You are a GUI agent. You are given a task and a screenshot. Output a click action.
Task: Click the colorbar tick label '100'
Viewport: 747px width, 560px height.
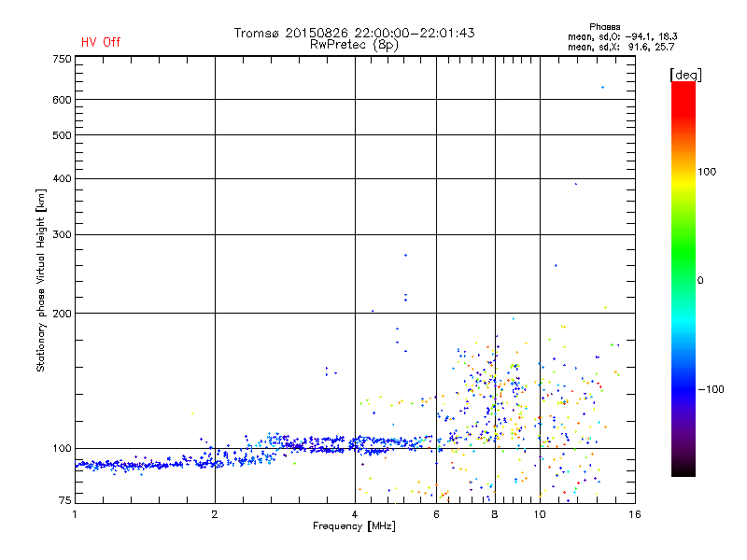pyautogui.click(x=707, y=172)
